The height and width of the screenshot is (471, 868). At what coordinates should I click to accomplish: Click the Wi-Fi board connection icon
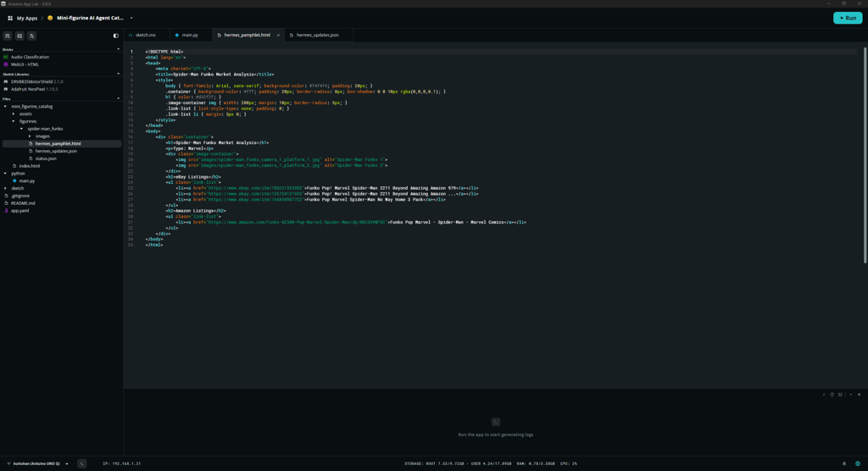8,464
